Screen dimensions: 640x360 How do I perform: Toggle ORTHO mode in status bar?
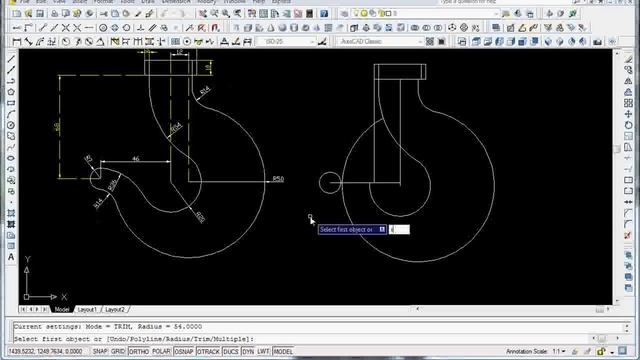139,351
